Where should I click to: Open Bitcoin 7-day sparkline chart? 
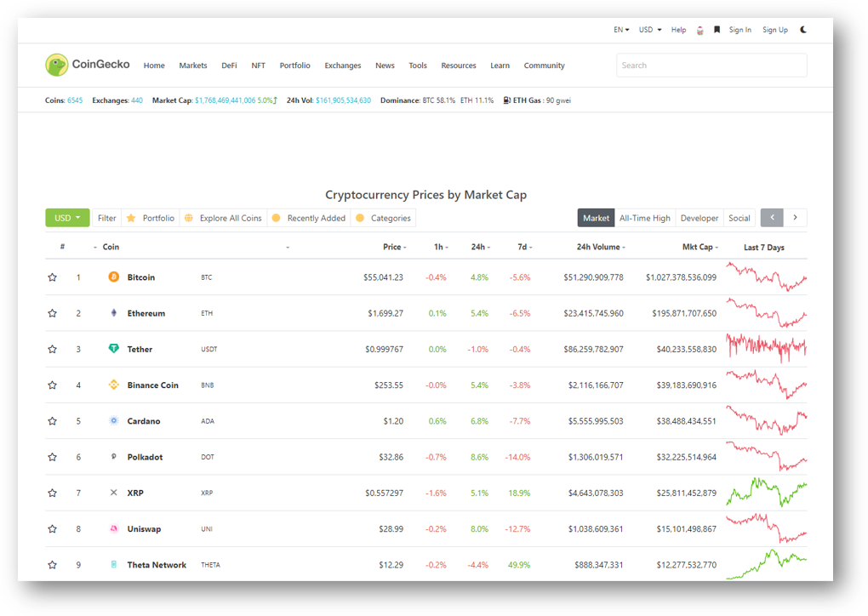pyautogui.click(x=767, y=277)
